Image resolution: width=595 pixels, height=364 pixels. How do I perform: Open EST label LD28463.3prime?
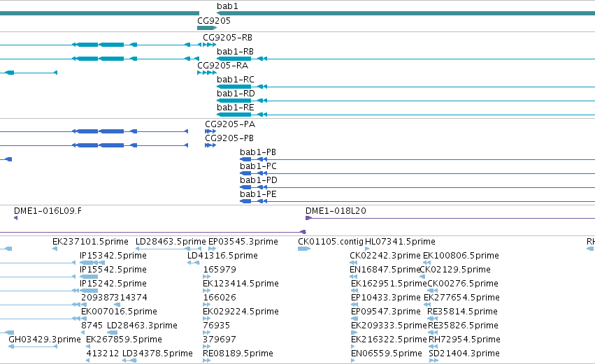click(142, 326)
